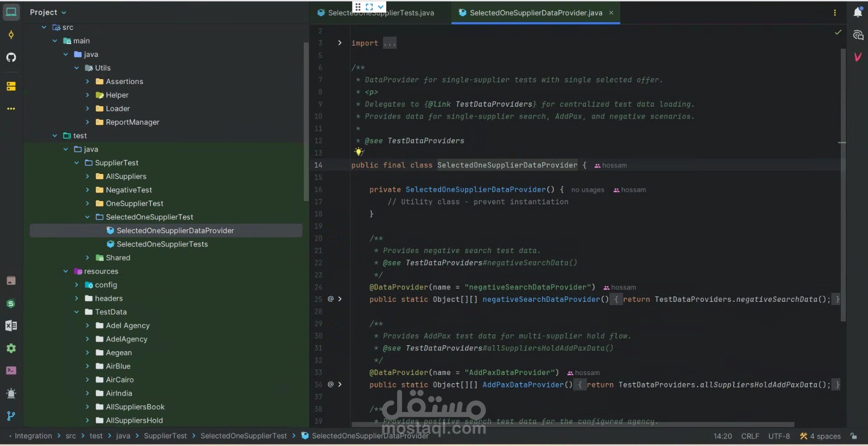This screenshot has width=868, height=446.
Task: Open the Services gear tool window
Action: click(x=11, y=348)
